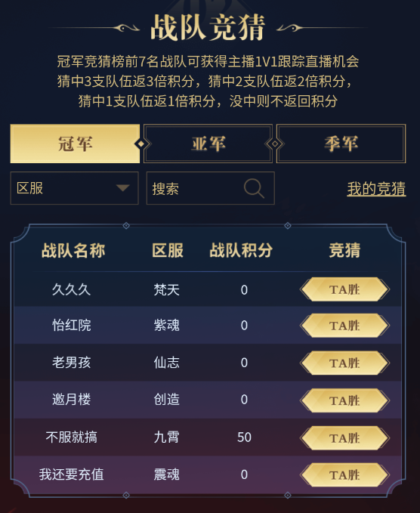
Task: Vote TA胜 for team 老男孩
Action: [344, 363]
